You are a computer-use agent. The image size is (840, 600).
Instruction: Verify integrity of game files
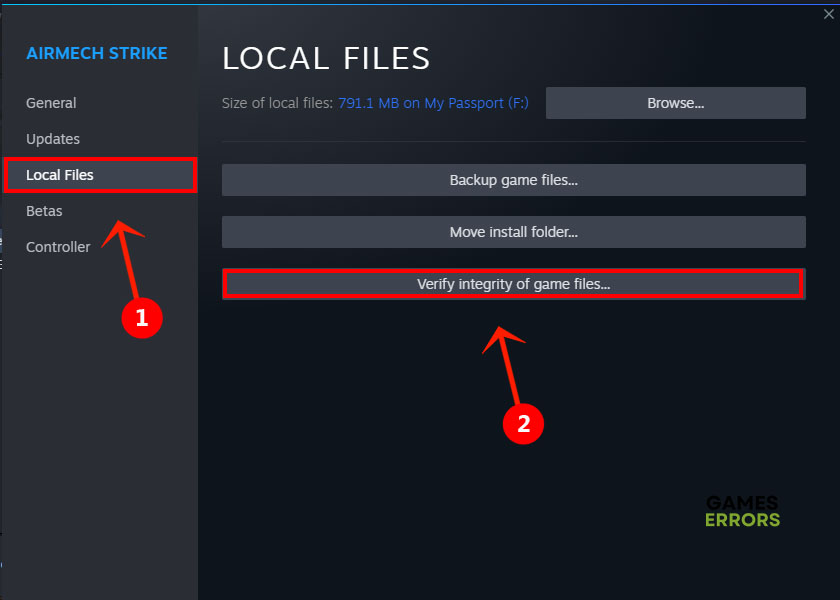(514, 284)
